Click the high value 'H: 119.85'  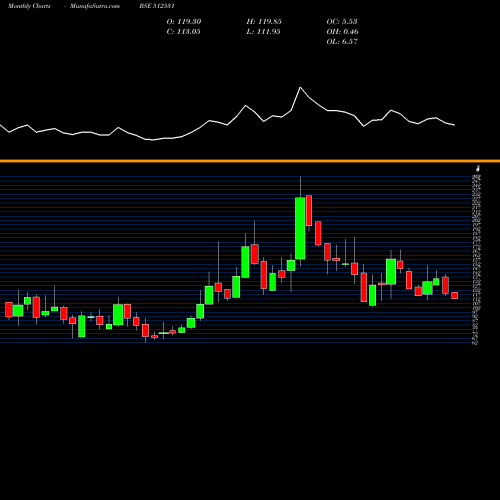click(264, 21)
